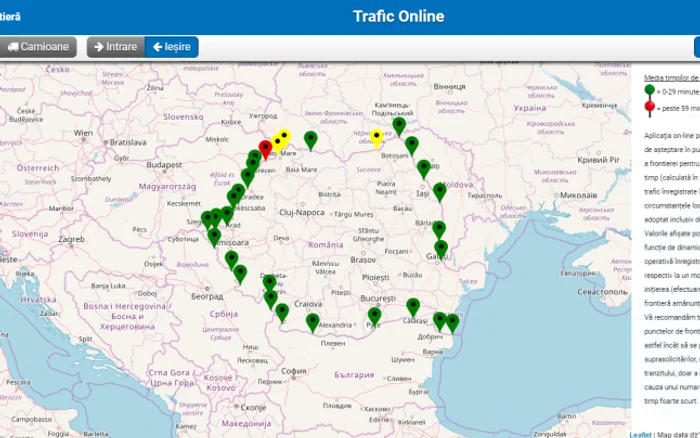Image resolution: width=700 pixels, height=438 pixels.
Task: Click the green marker right of Botoșani
Action: pyautogui.click(x=412, y=147)
